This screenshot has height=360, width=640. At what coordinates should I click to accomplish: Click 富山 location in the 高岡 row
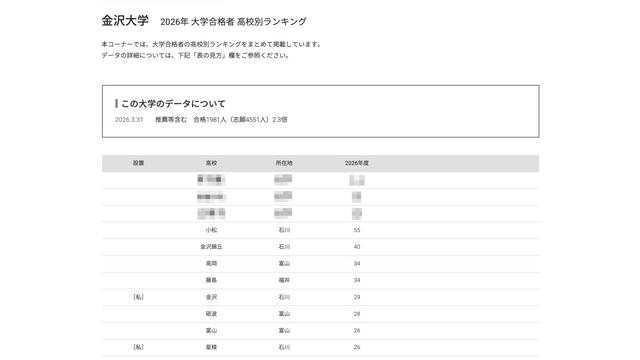(284, 264)
